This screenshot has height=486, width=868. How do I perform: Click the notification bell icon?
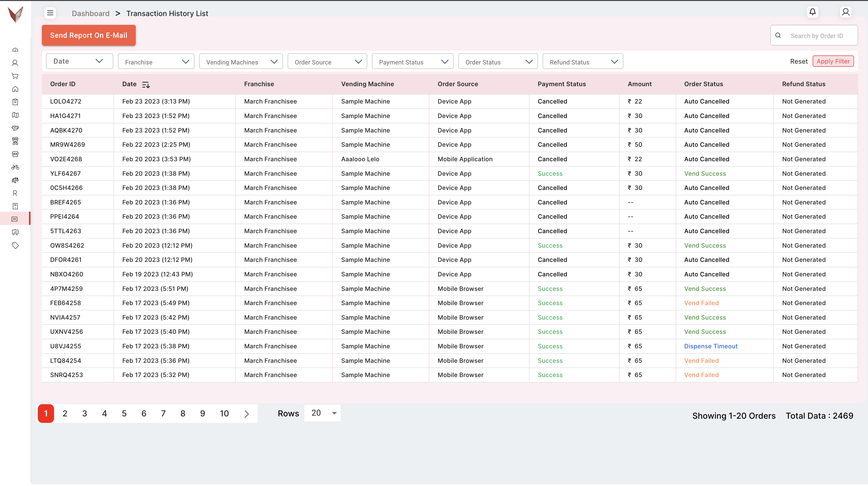click(812, 12)
